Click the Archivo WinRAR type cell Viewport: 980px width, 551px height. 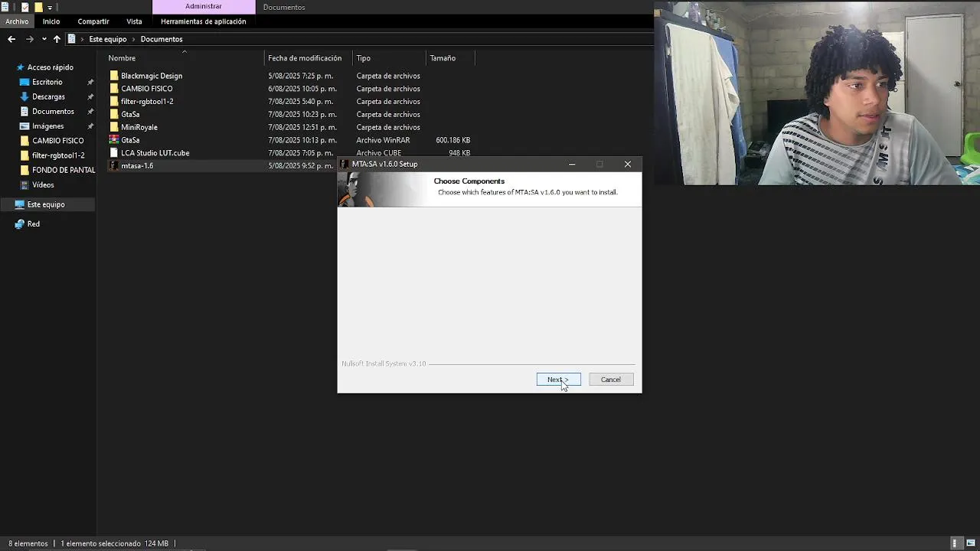point(383,140)
